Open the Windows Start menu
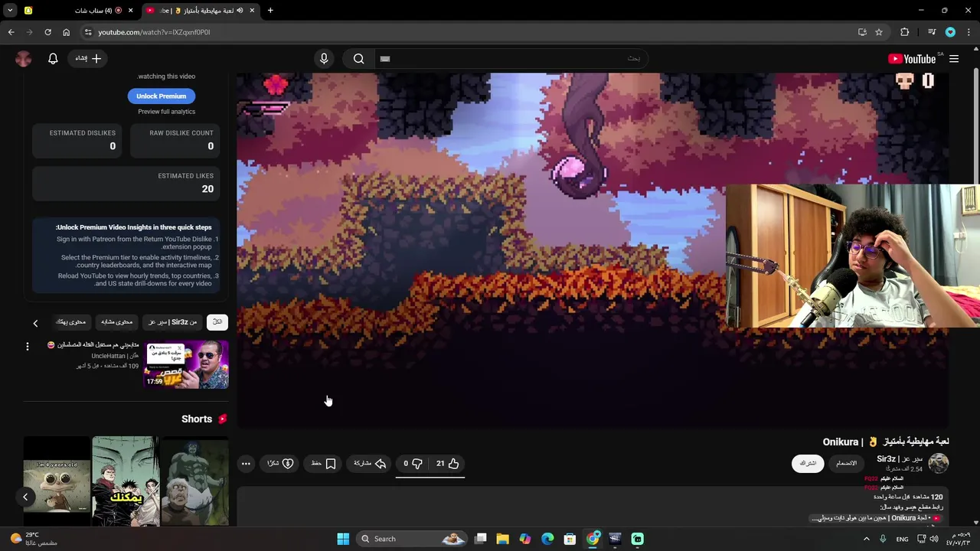The image size is (980, 551). 343,539
